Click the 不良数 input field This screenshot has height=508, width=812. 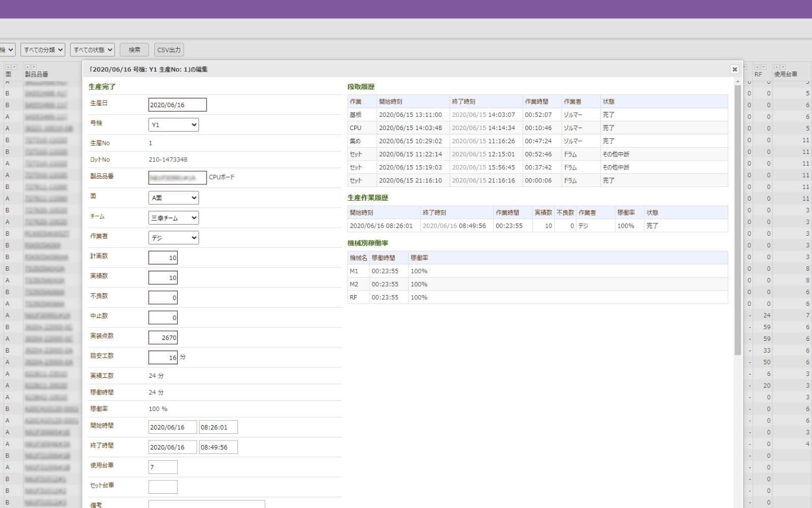[163, 298]
